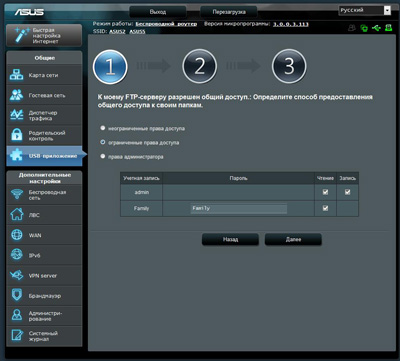Toggle admin write (Запись) checkbox
The width and height of the screenshot is (400, 361).
click(347, 192)
